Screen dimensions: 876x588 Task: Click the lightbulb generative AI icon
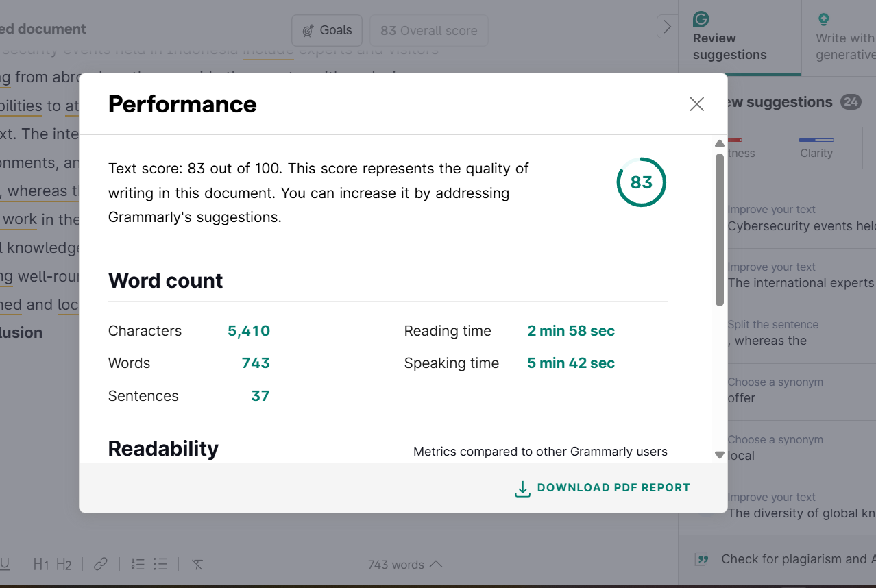[x=823, y=19]
